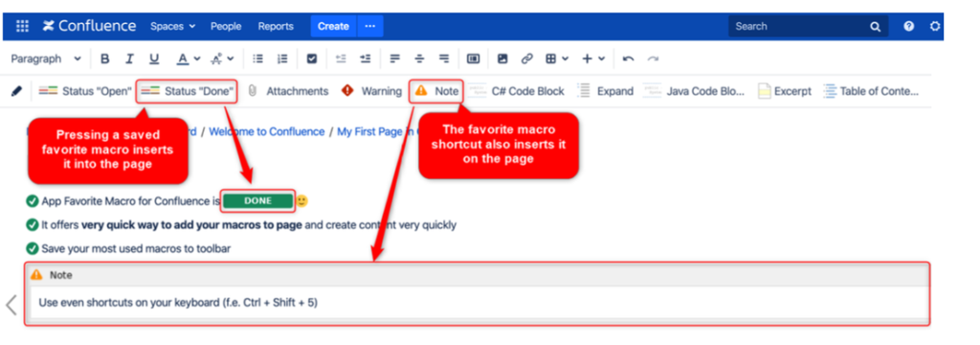
Task: Open the insert table dropdown
Action: tap(556, 58)
